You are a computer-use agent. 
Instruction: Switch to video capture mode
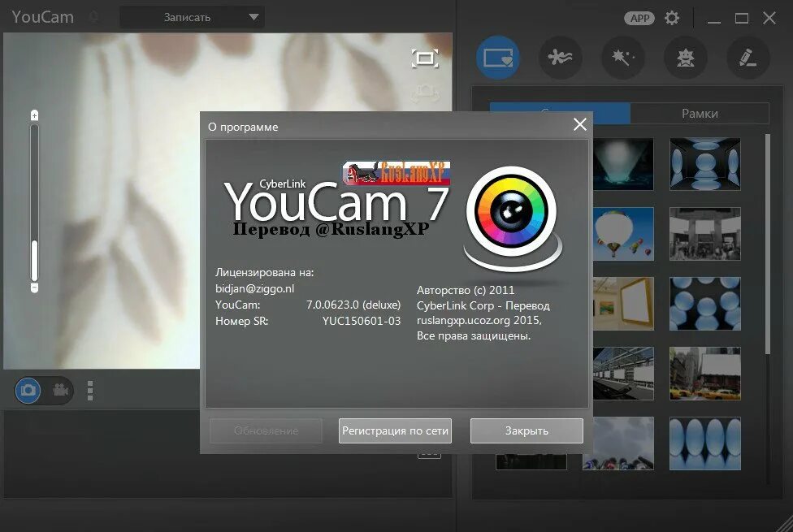[60, 391]
